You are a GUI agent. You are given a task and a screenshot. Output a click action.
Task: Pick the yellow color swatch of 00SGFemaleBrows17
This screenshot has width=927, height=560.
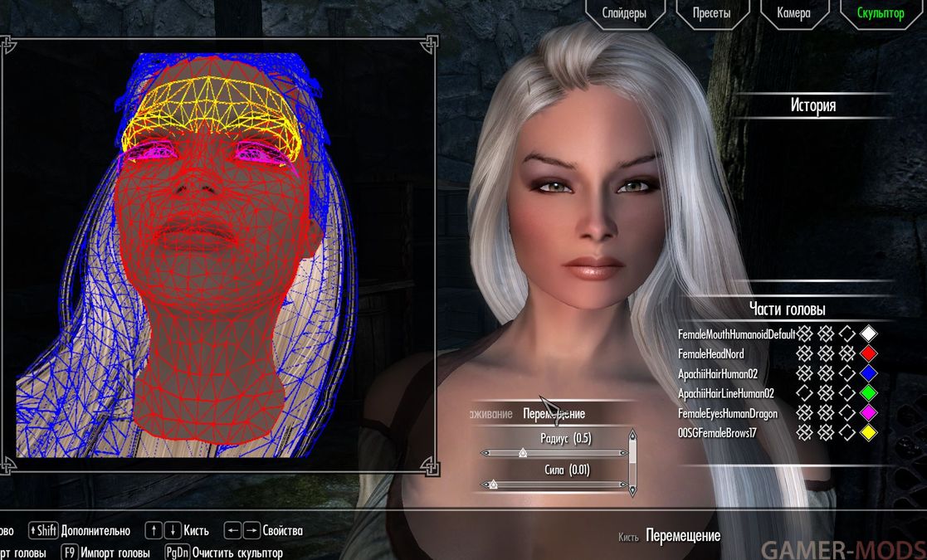click(868, 432)
